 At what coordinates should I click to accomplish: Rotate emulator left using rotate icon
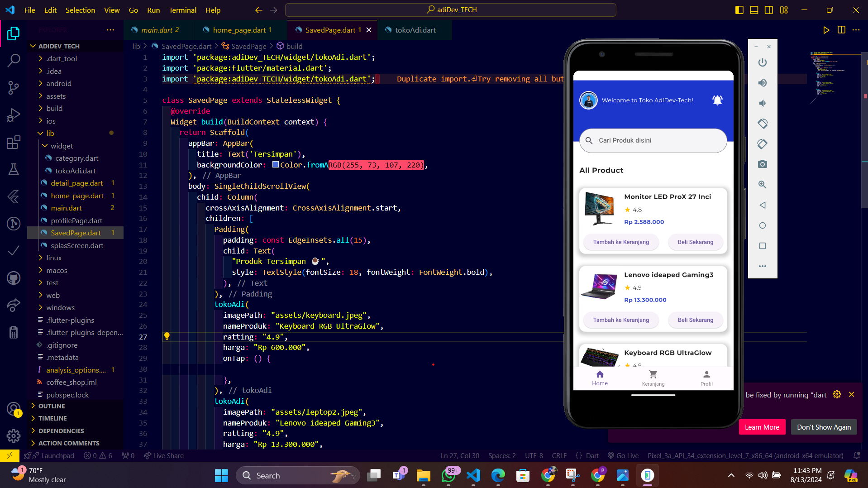pyautogui.click(x=763, y=124)
